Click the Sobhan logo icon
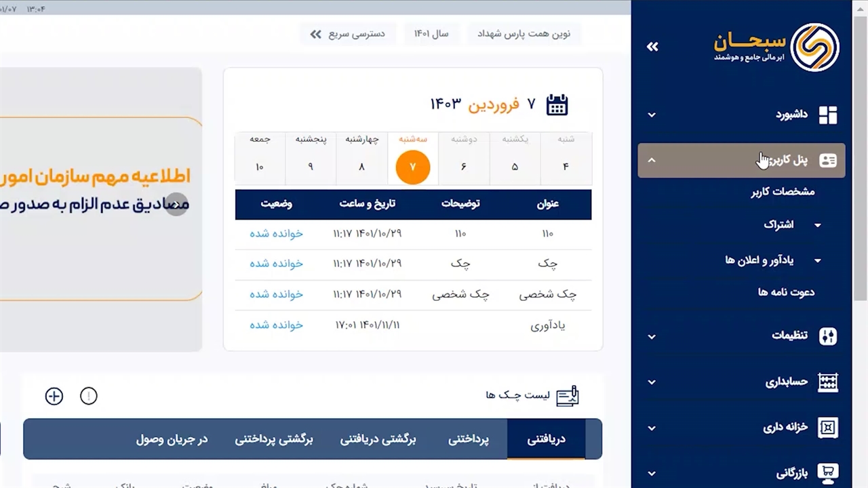 (814, 47)
